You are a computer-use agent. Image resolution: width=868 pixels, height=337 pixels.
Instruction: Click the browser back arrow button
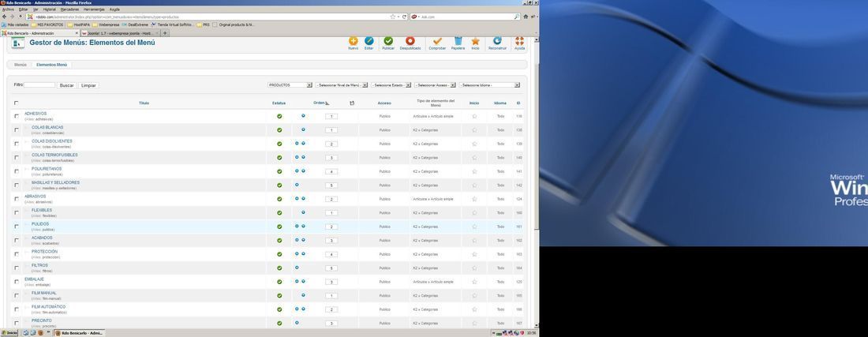click(x=5, y=17)
